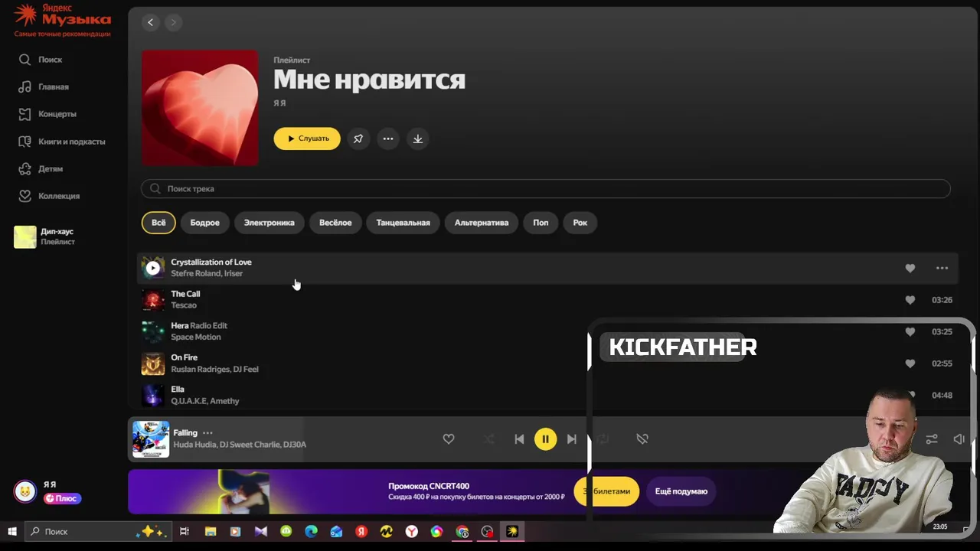
Task: Select the Весёлое filter chip
Action: [x=335, y=223]
